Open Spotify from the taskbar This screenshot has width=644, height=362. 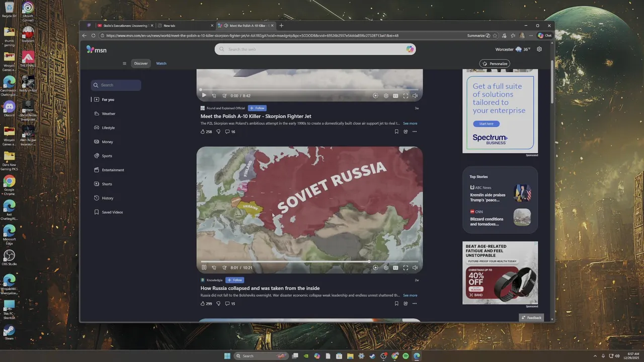coord(406,356)
